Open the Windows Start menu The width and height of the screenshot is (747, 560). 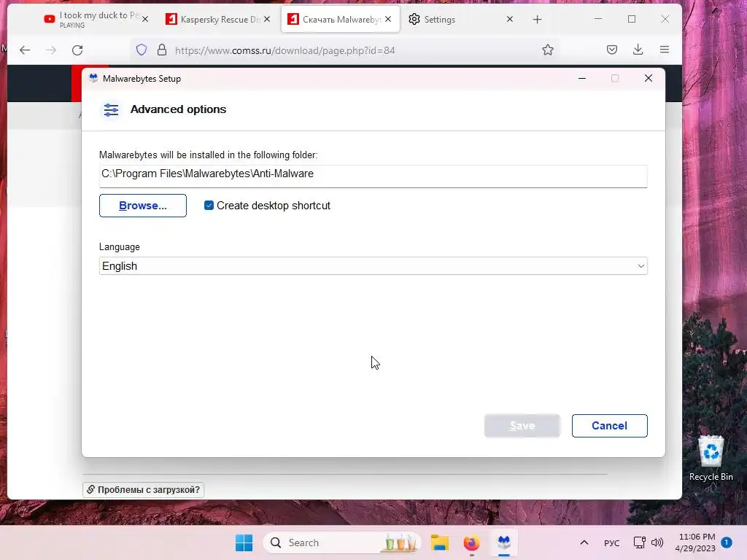click(244, 542)
